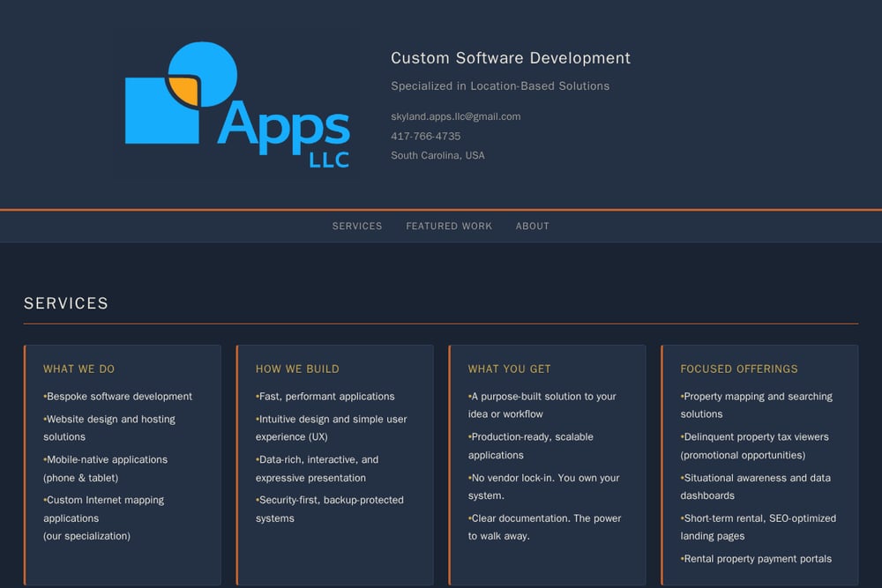
Task: Click Rental property payment portals item
Action: [x=756, y=559]
